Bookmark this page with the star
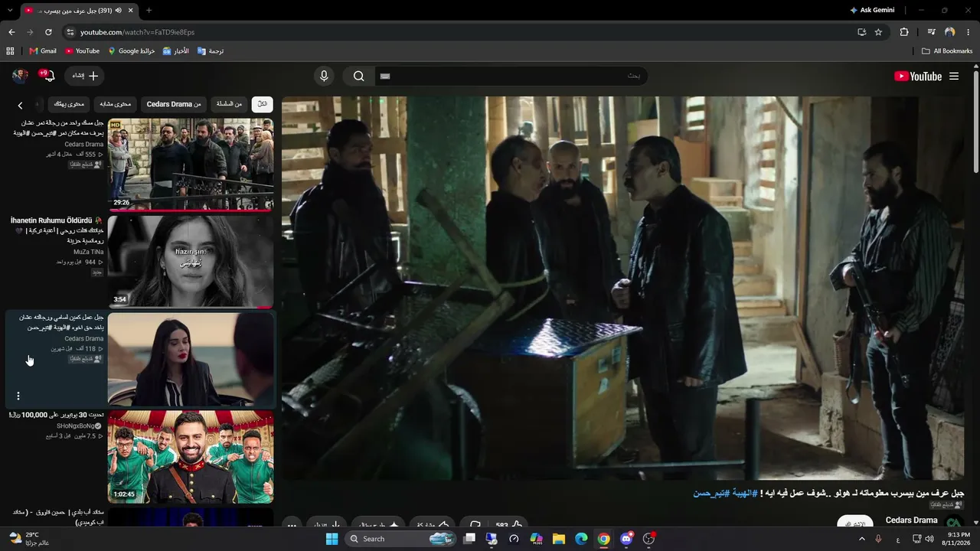Image resolution: width=980 pixels, height=551 pixels. click(x=878, y=32)
